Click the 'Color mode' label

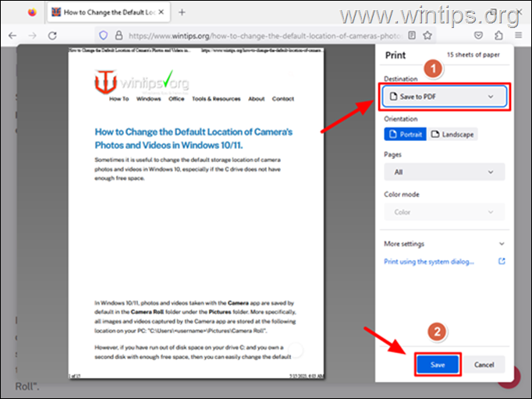click(402, 194)
